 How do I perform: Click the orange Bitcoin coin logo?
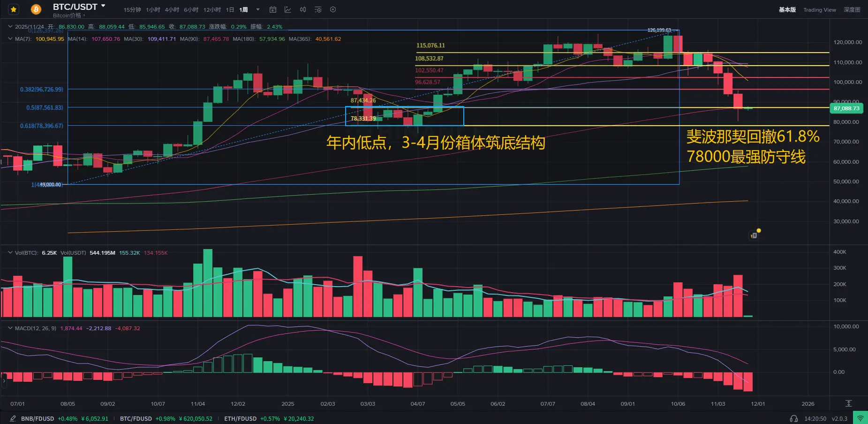pyautogui.click(x=36, y=9)
